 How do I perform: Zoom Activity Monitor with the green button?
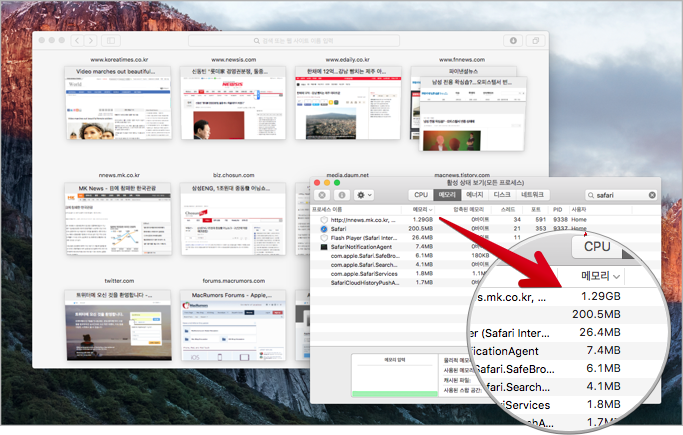pyautogui.click(x=337, y=182)
